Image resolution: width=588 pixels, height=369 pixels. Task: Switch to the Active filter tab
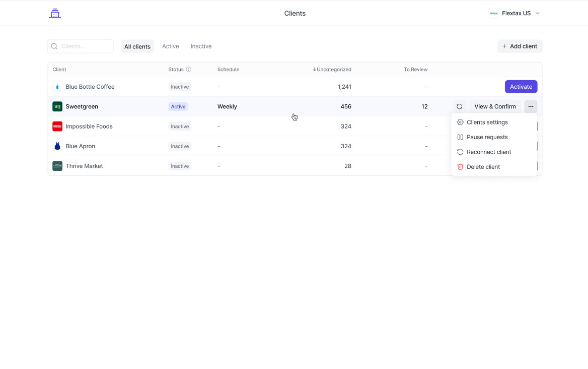point(170,46)
